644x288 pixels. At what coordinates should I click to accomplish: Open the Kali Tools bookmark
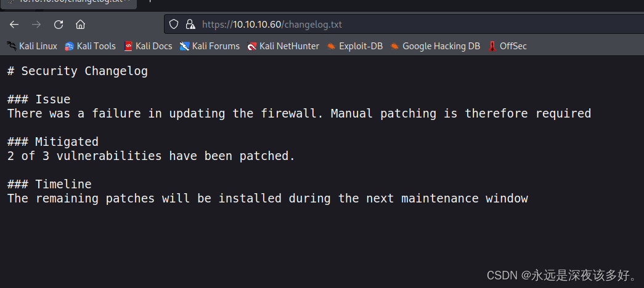click(x=91, y=46)
